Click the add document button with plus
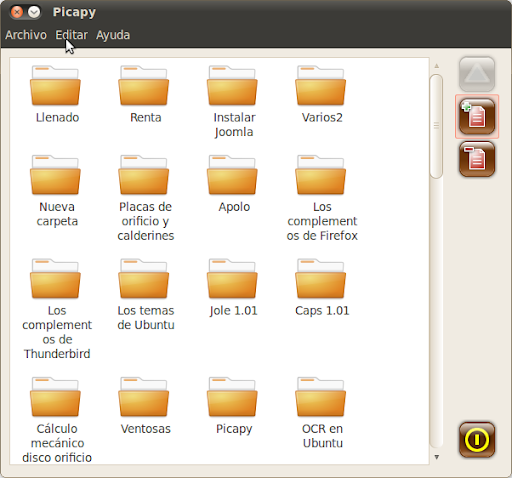The width and height of the screenshot is (512, 478). tap(477, 117)
